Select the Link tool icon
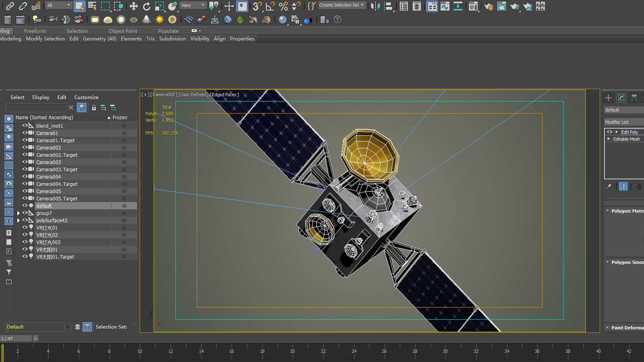 (10, 6)
